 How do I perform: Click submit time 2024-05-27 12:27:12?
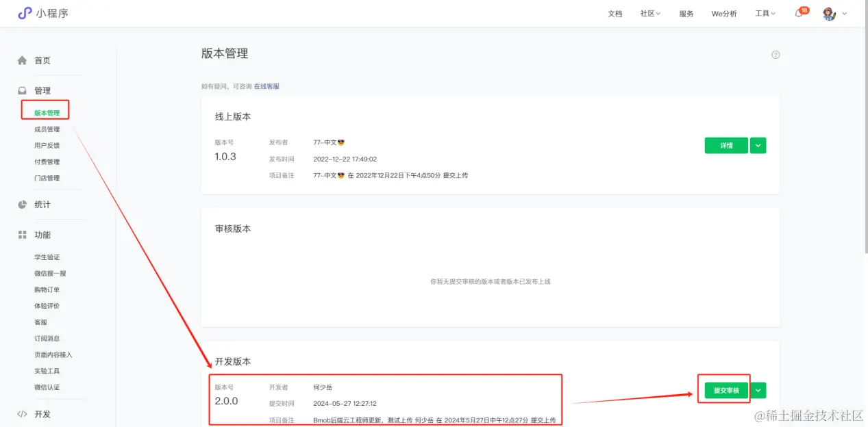345,404
